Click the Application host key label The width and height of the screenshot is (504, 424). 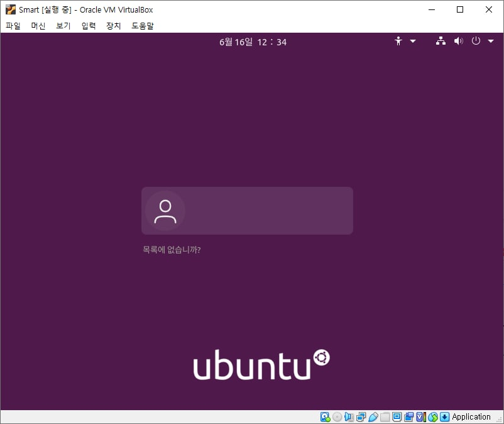point(471,417)
